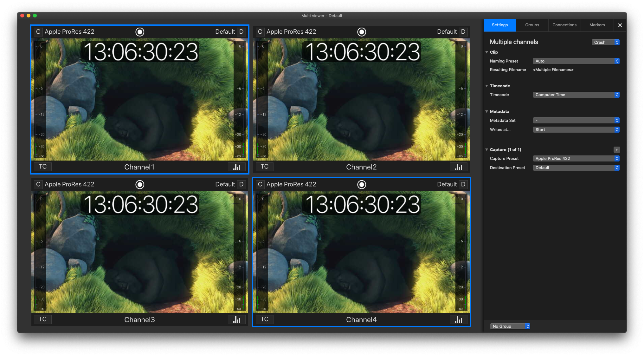Toggle the TC timecode overlay on Channel2

[265, 167]
